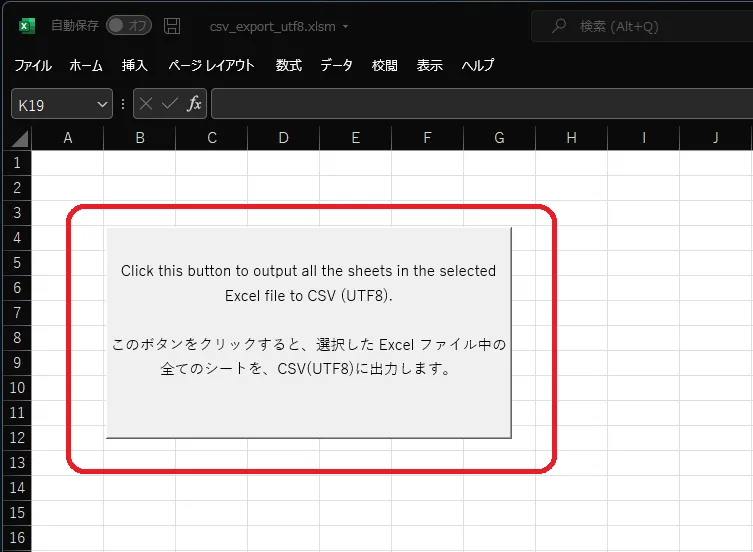Open the 挿入 (Insert) tab
753x552 pixels.
coord(135,66)
